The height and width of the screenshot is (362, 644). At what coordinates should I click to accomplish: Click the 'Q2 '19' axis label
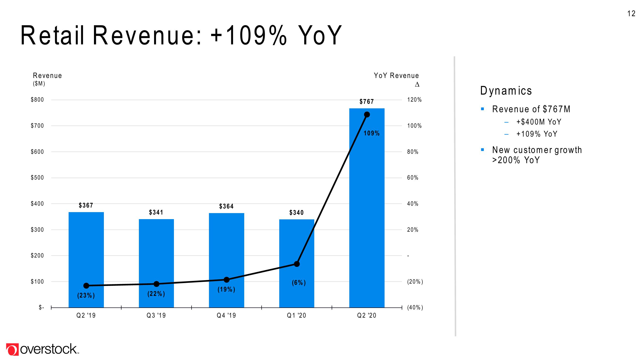(86, 315)
